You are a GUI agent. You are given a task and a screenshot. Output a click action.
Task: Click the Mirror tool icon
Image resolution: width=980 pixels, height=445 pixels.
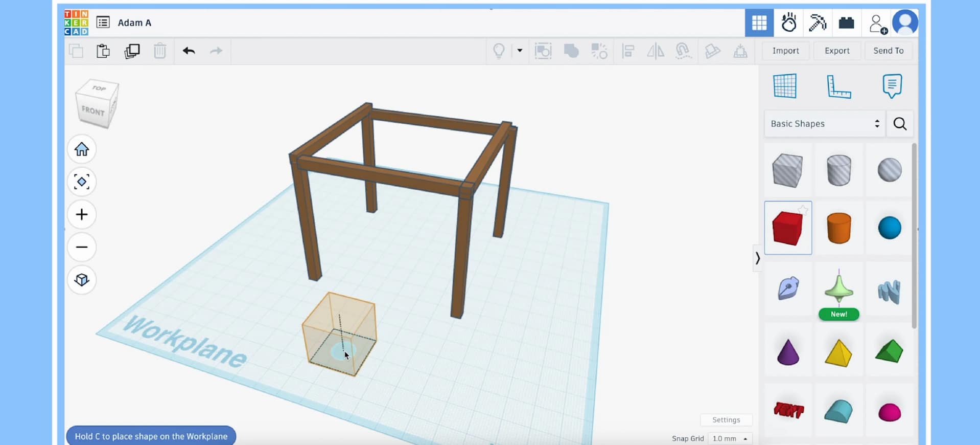pyautogui.click(x=656, y=51)
